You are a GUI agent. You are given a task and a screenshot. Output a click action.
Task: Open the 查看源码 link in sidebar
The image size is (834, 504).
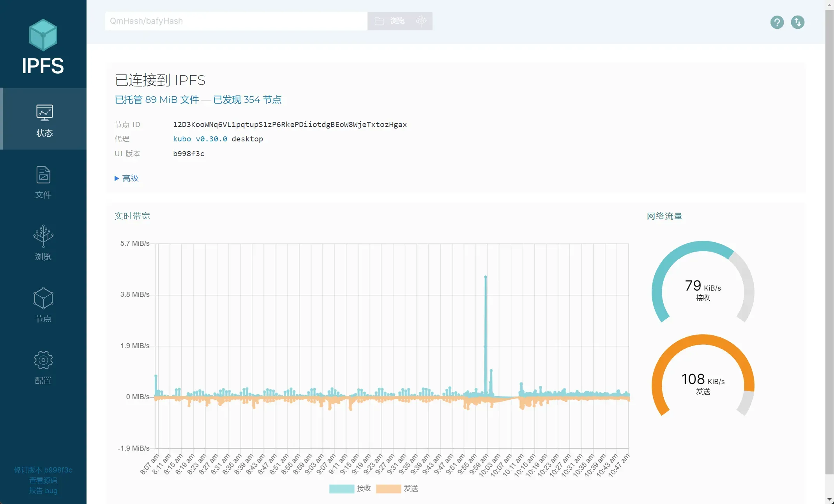point(43,480)
